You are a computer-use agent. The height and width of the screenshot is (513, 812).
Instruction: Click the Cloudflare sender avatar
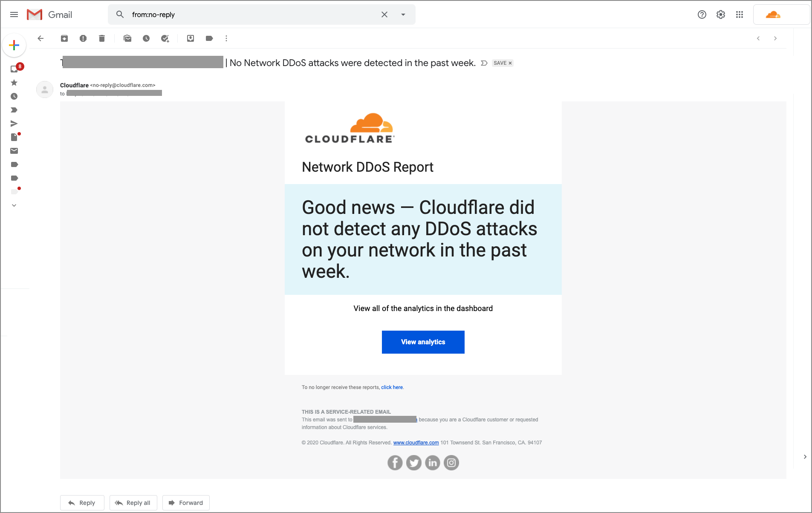point(45,89)
